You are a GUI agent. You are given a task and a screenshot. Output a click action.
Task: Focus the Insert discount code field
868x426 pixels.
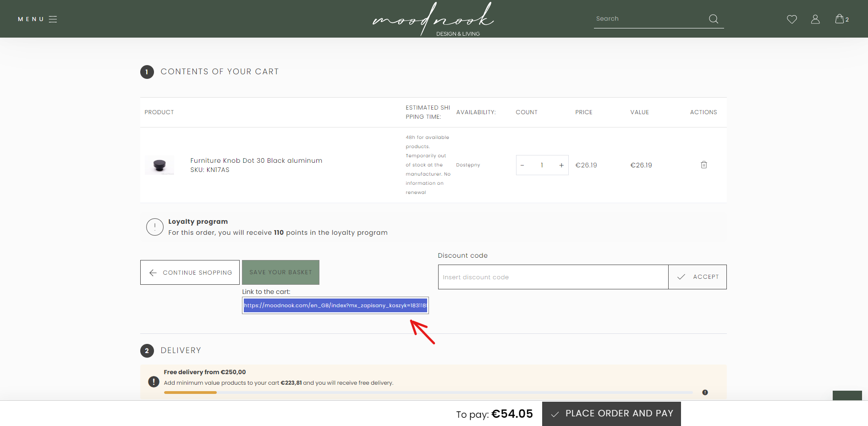tap(553, 277)
